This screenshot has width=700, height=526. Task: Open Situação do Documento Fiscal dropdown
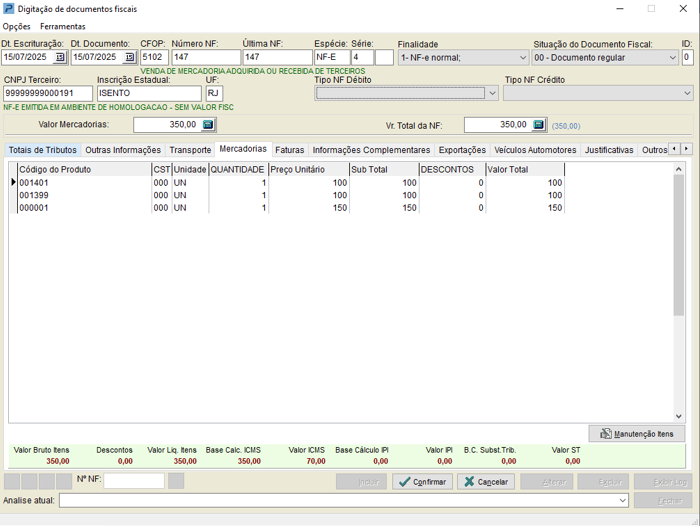tap(672, 58)
